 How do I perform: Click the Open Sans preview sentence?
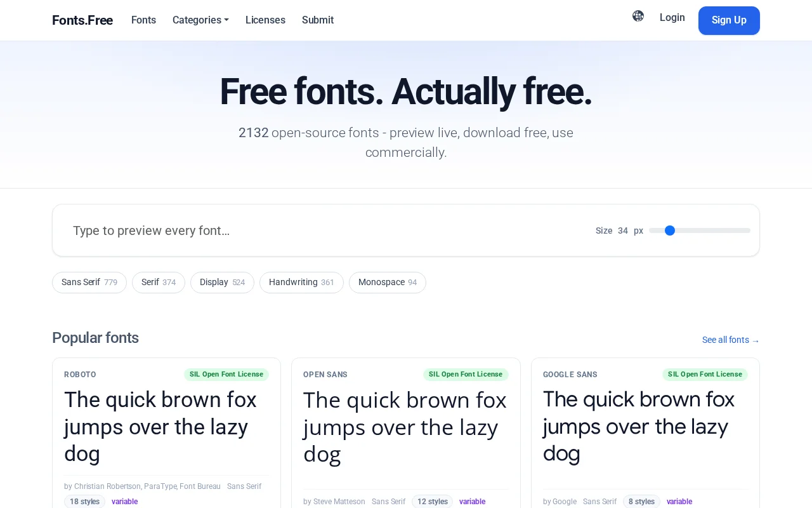coord(405,427)
